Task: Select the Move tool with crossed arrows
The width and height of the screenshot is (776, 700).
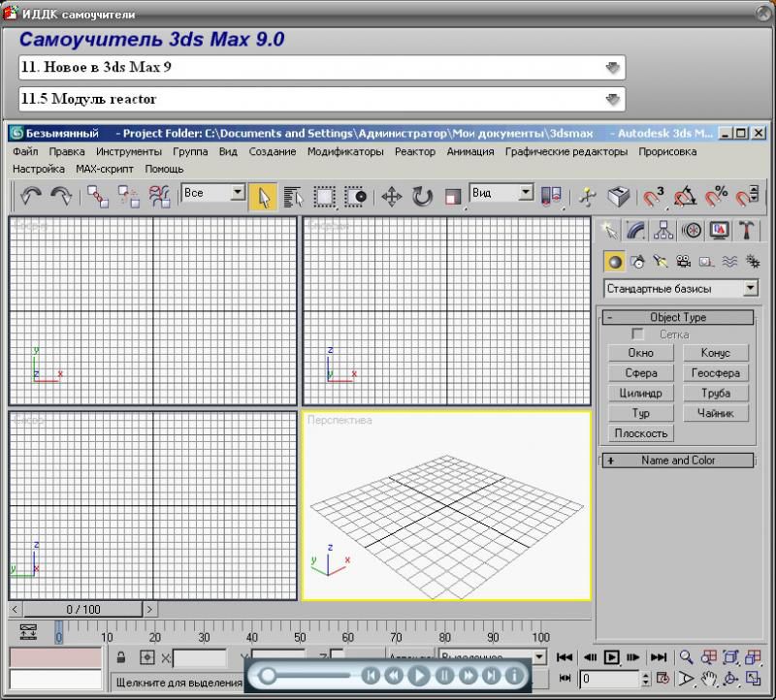Action: (x=392, y=197)
